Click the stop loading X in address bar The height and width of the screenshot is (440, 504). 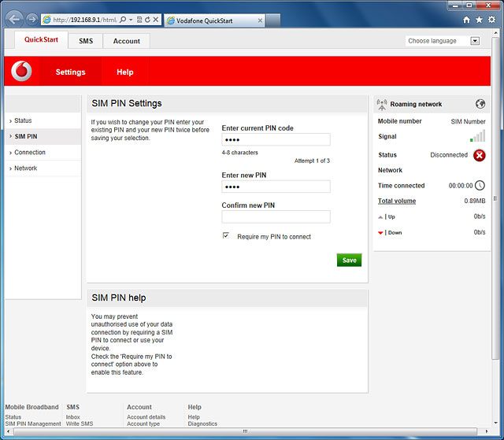click(156, 20)
